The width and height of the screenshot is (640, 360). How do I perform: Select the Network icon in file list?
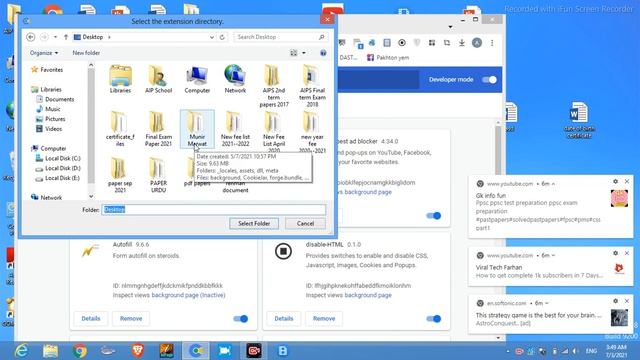tap(235, 79)
